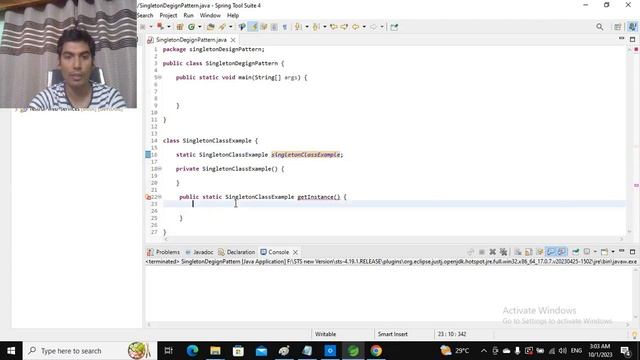Click the Back navigation arrow icon
640x360 pixels.
356,27
